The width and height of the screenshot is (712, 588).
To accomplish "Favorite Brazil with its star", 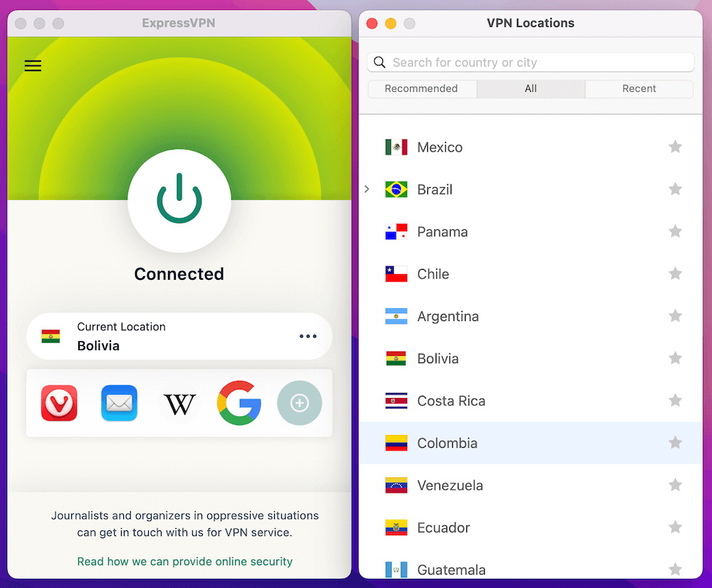I will coord(675,189).
